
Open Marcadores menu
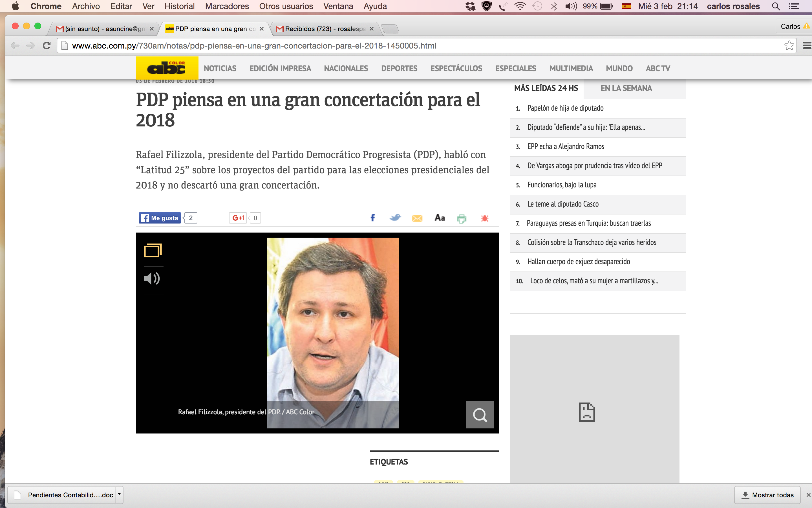227,6
